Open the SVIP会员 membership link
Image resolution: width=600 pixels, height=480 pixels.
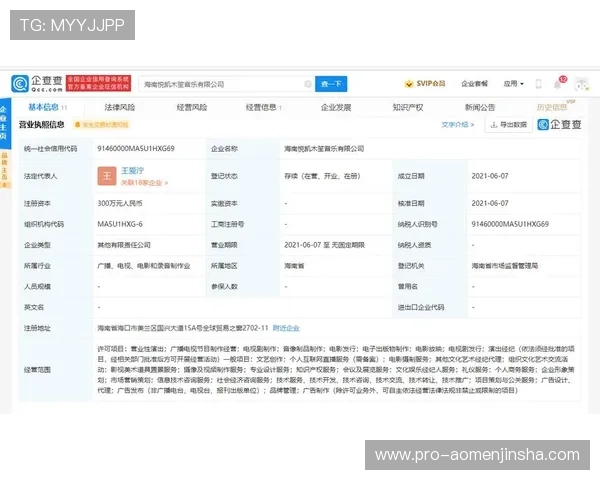[x=425, y=83]
